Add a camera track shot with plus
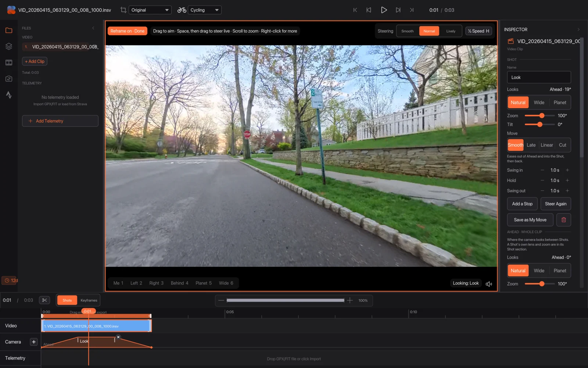588x368 pixels. tap(34, 342)
